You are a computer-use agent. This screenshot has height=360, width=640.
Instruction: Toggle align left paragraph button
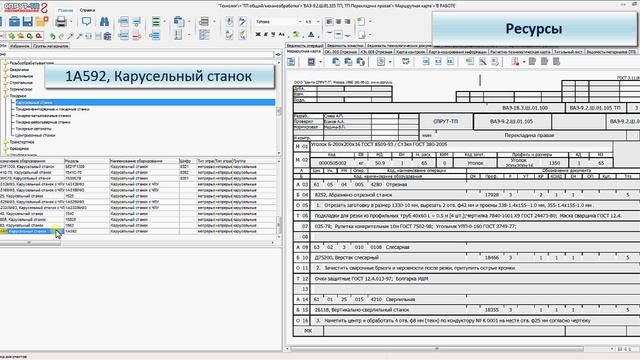click(329, 22)
